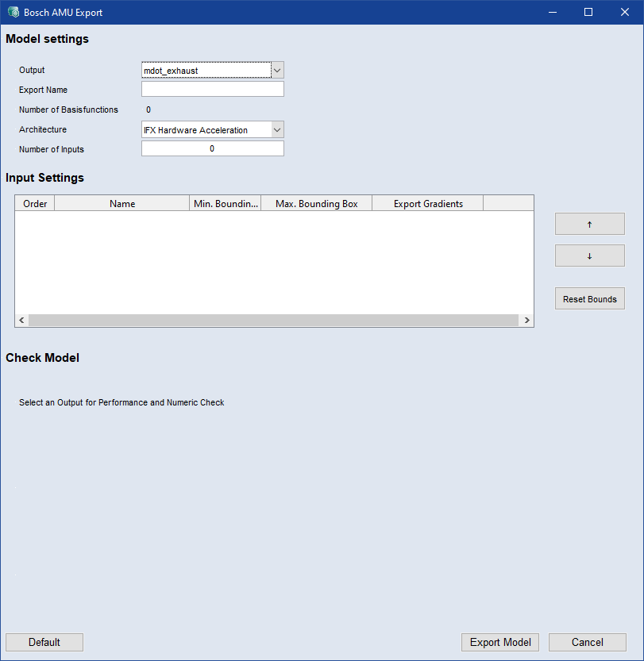
Task: Select the Max. Bounding Box column header
Action: 316,204
